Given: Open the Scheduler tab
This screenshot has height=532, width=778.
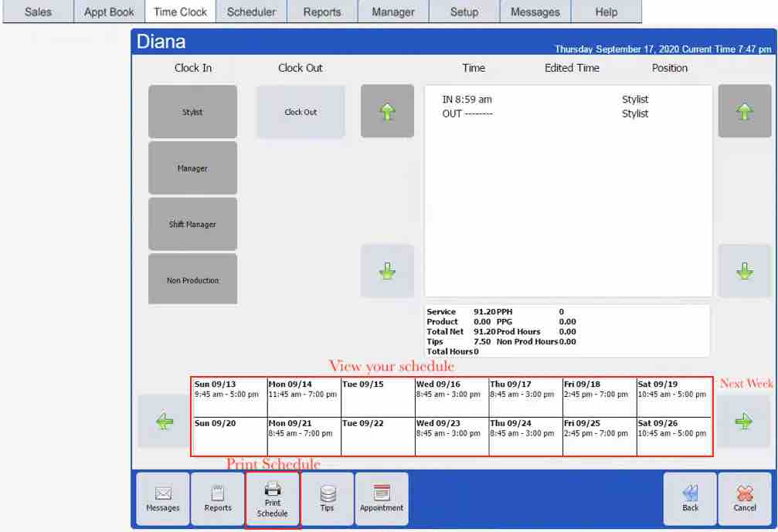Looking at the screenshot, I should tap(251, 12).
